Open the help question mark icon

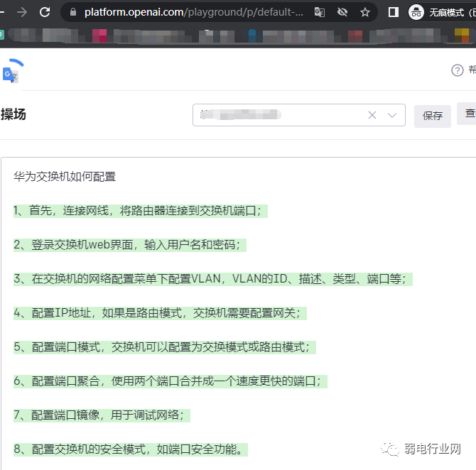[x=458, y=70]
